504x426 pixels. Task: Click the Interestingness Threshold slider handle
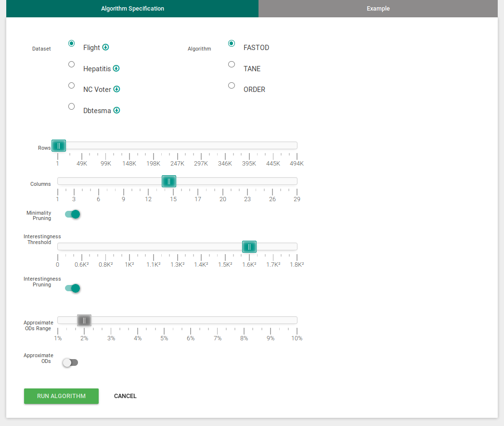(x=249, y=246)
